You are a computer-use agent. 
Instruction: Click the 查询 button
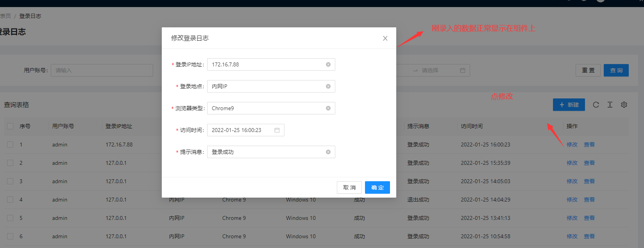tap(616, 70)
